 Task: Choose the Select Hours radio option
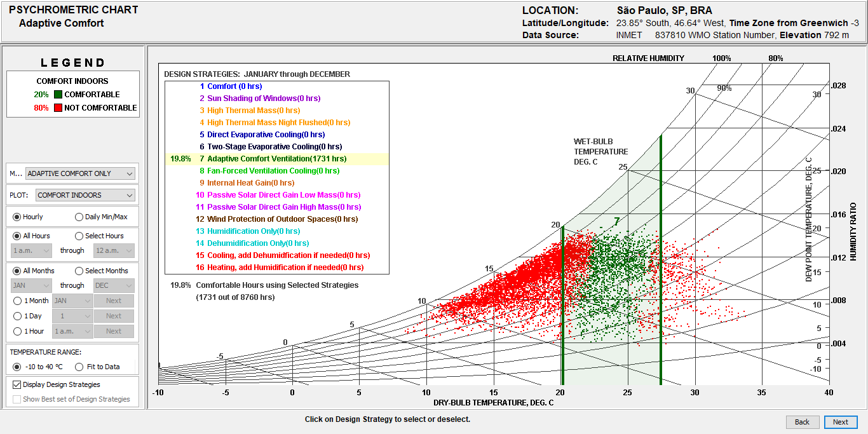79,236
